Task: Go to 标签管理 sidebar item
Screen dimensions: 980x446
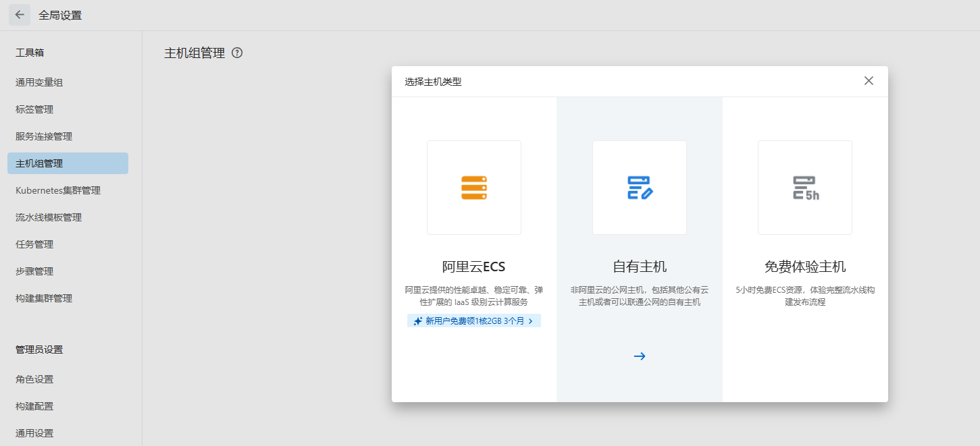Action: point(34,109)
